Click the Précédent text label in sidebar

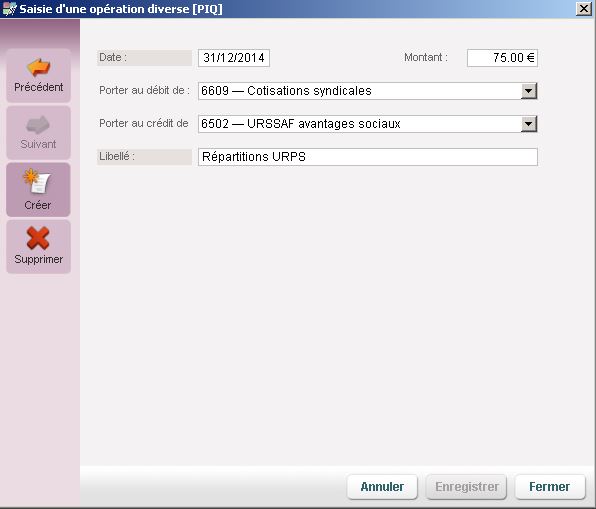[38, 87]
